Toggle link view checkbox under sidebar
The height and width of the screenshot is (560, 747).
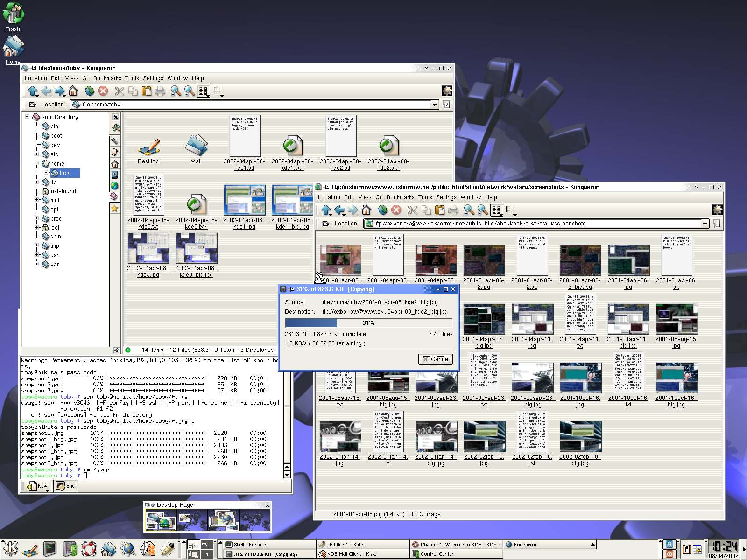(x=116, y=350)
